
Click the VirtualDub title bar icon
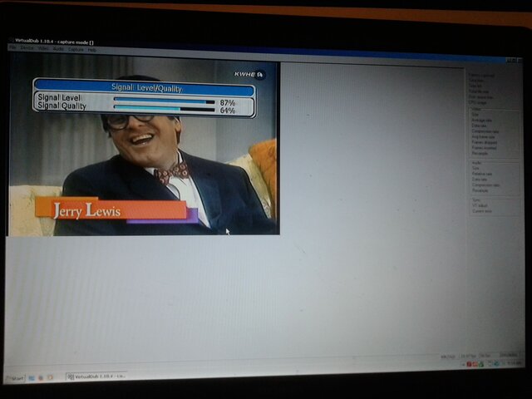click(11, 40)
